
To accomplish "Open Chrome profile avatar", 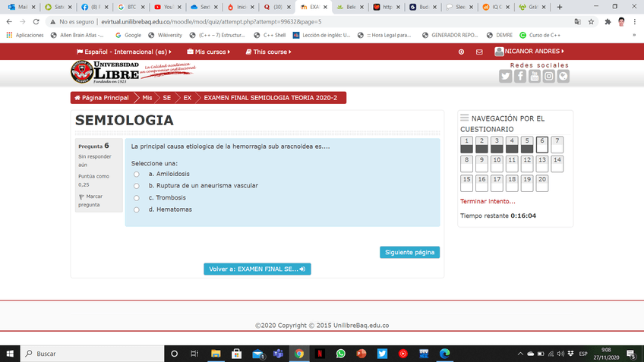I will 621,22.
